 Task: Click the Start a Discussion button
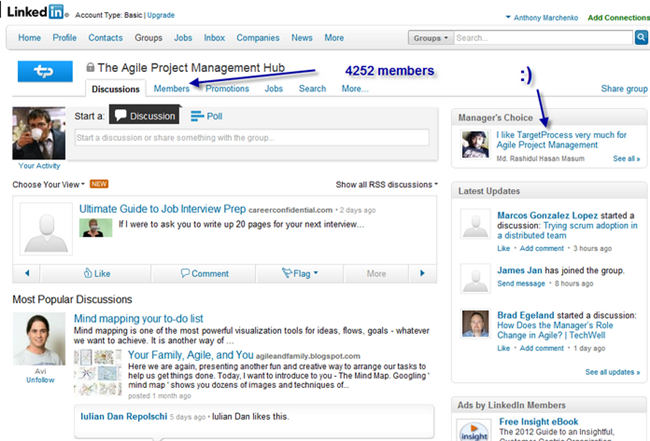pyautogui.click(x=145, y=115)
